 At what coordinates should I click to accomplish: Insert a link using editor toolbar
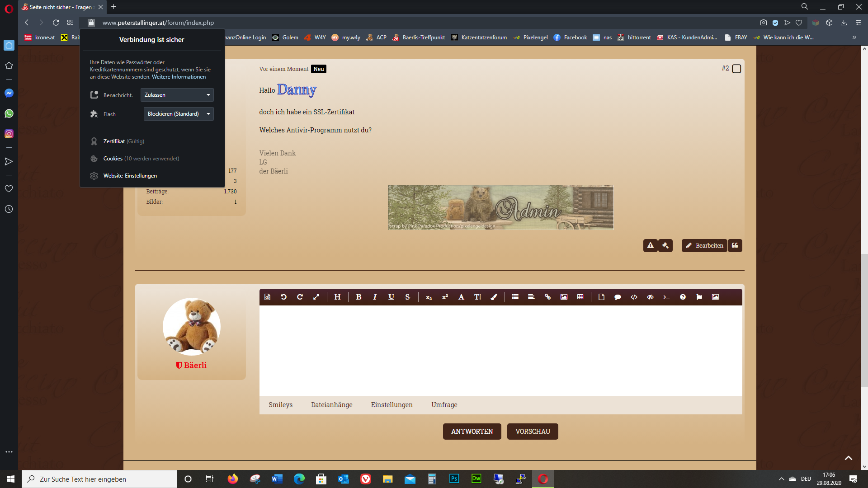coord(547,297)
